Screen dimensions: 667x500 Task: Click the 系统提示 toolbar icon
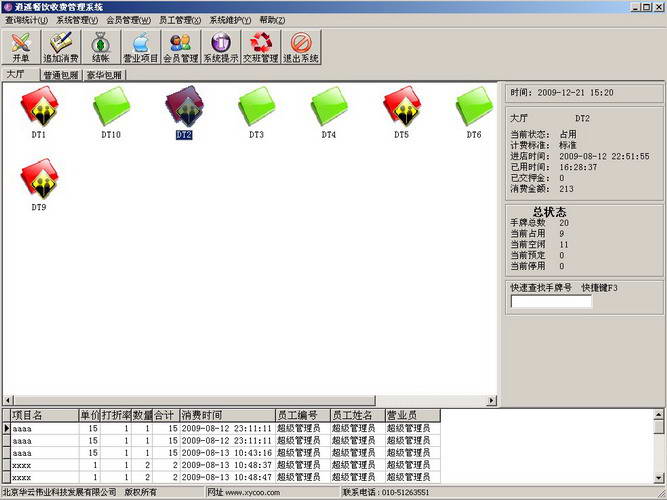(x=221, y=47)
